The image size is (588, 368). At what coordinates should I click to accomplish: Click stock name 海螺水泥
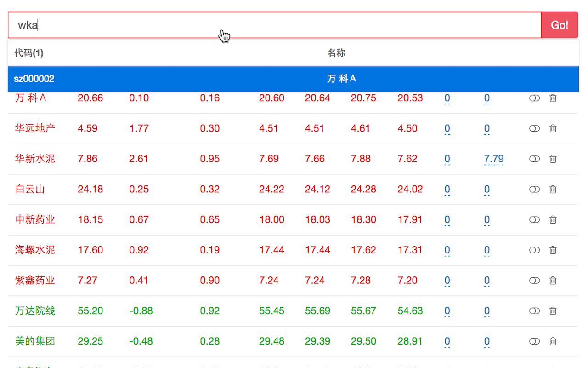35,250
